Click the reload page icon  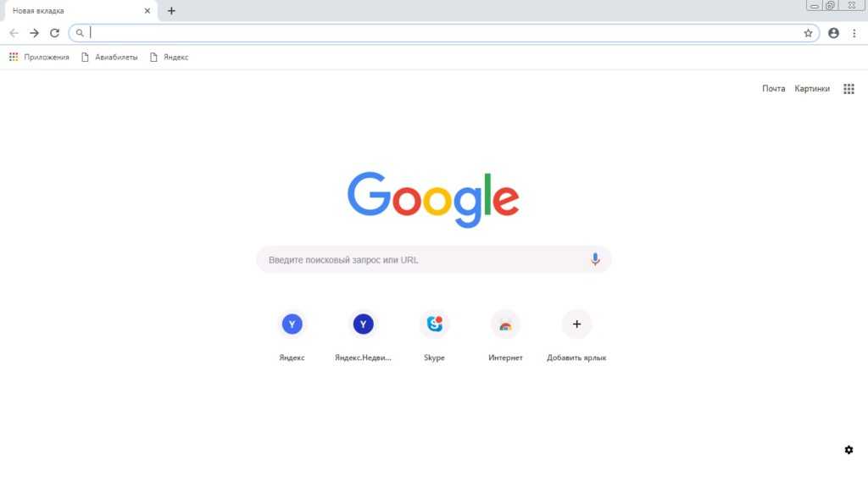(54, 33)
